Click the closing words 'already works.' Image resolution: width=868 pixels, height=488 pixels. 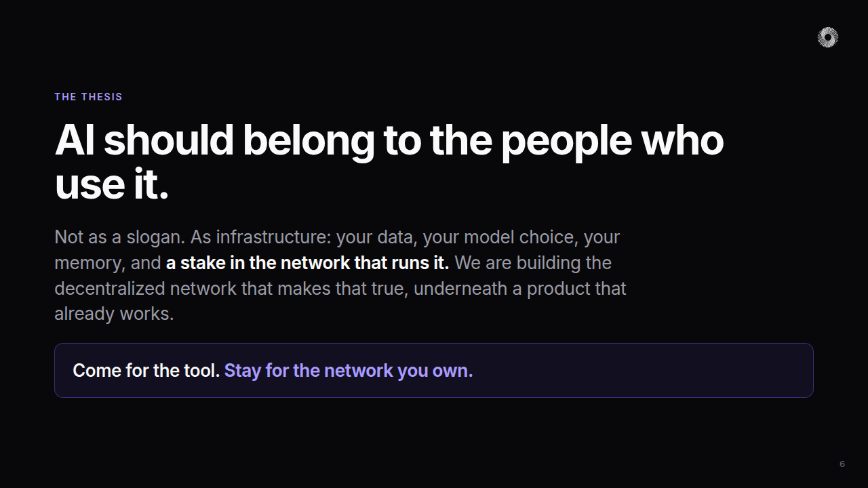[114, 314]
